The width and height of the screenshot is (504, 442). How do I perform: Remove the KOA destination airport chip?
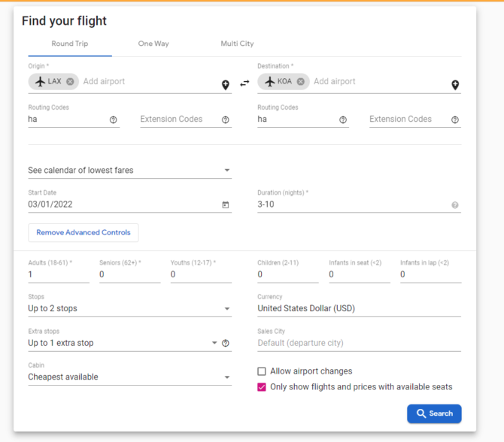(301, 82)
